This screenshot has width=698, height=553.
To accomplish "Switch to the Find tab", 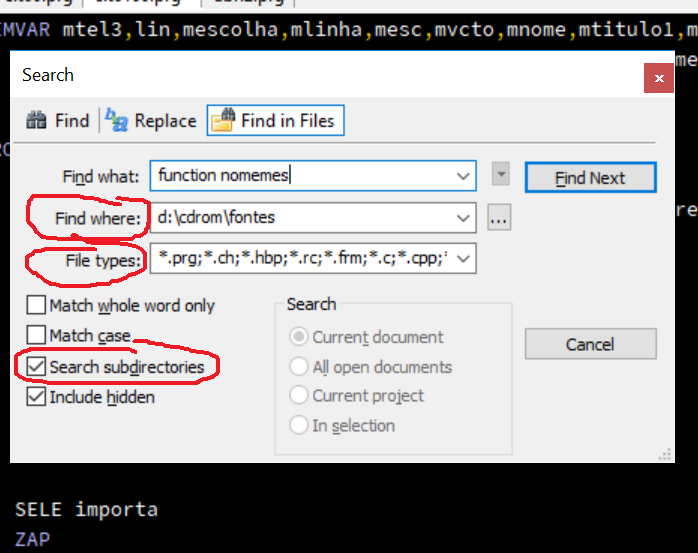I will point(72,121).
